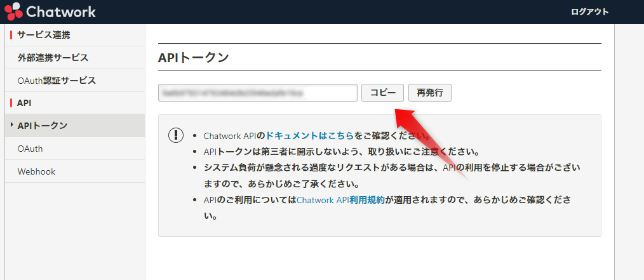
Task: Click the API section header in sidebar
Action: pos(24,103)
